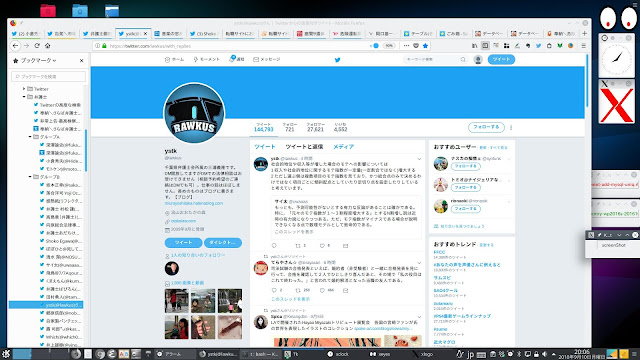Viewport: 640px width, 360px height.
Task: Expand the Twitter bookmarks folder
Action: point(24,89)
